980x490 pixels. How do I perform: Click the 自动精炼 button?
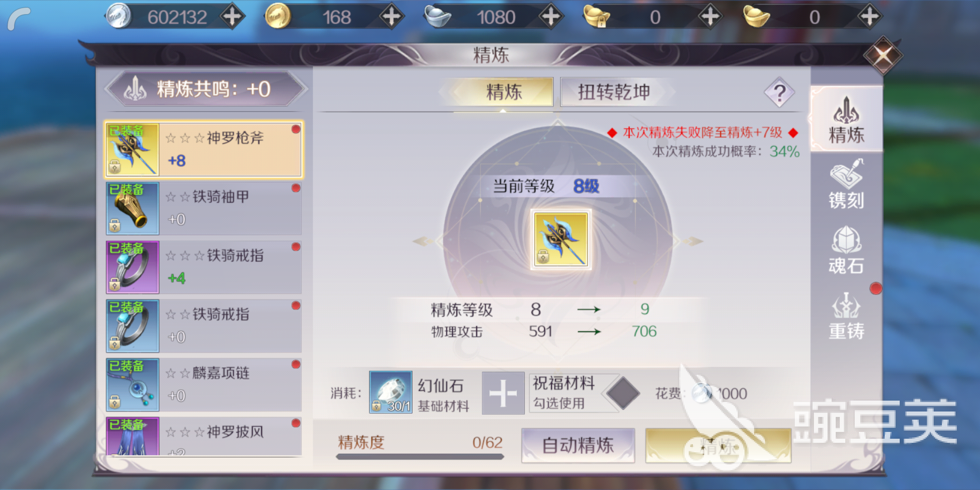[578, 445]
